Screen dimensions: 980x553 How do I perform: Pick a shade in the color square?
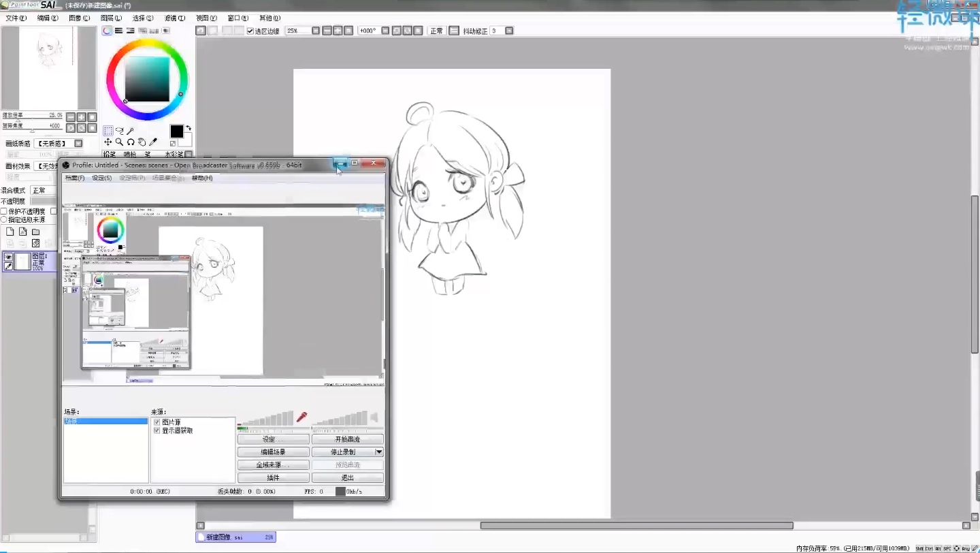[146, 79]
